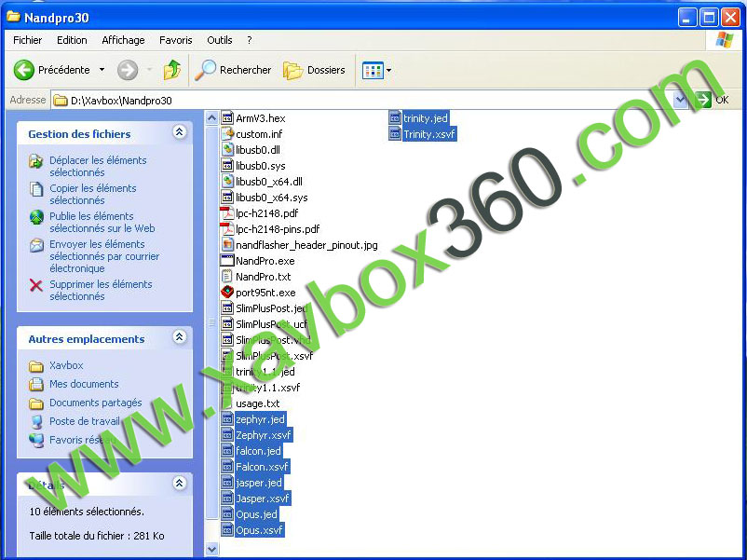Open Documents partagés link
This screenshot has width=747, height=560.
click(96, 403)
